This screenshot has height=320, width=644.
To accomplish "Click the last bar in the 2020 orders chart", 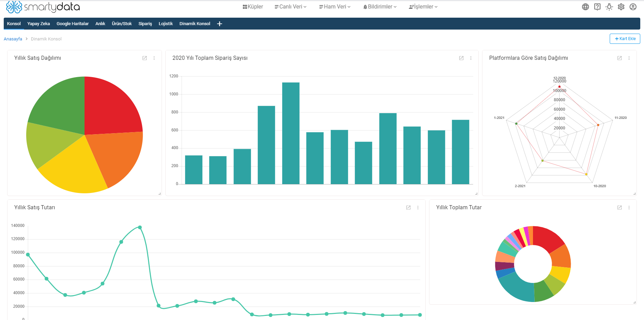I will point(460,152).
